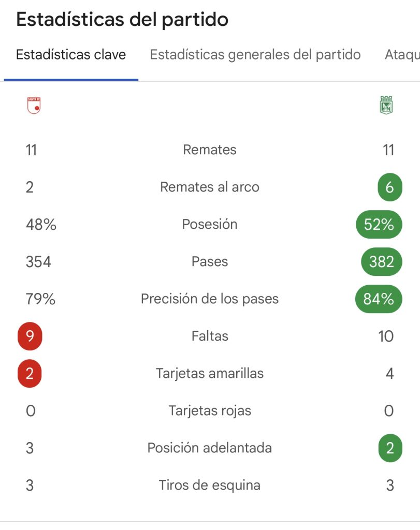Screen dimensions: 420x530
Task: Click the Tarjetas amarillas label
Action: coord(210,374)
